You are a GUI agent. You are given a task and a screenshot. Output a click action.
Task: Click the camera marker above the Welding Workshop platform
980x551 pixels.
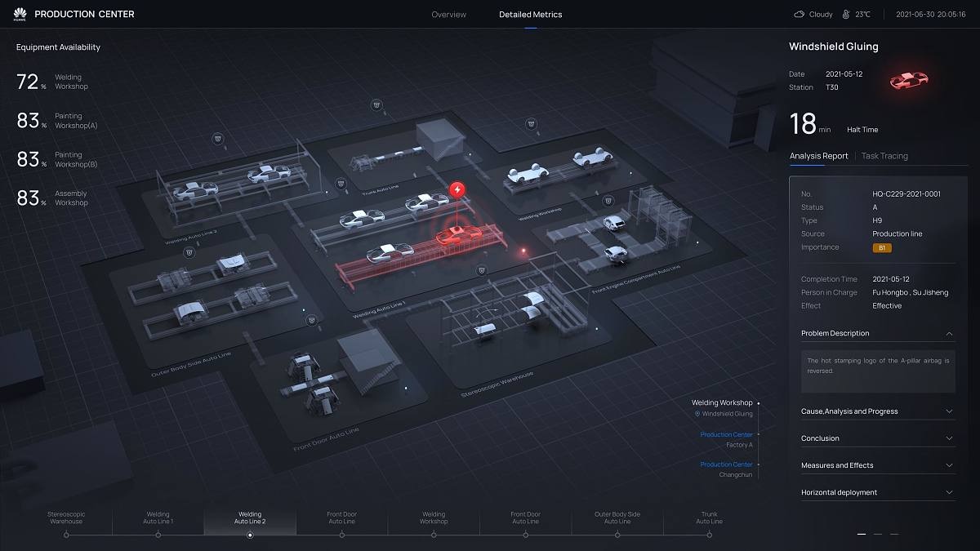pyautogui.click(x=530, y=124)
